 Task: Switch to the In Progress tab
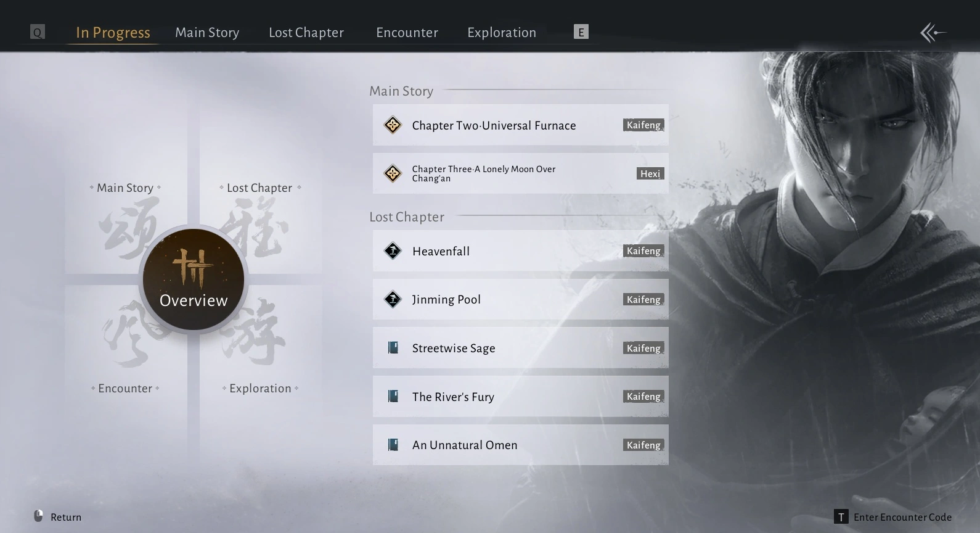113,33
